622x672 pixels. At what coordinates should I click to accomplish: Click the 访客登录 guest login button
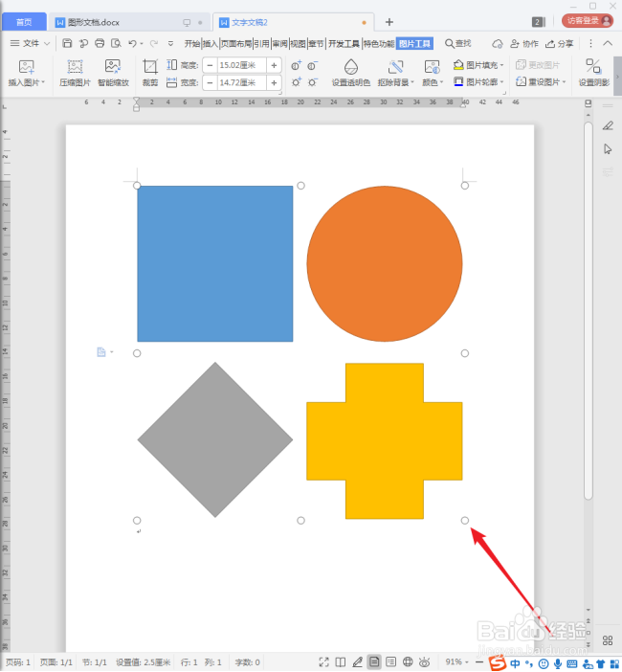point(588,20)
